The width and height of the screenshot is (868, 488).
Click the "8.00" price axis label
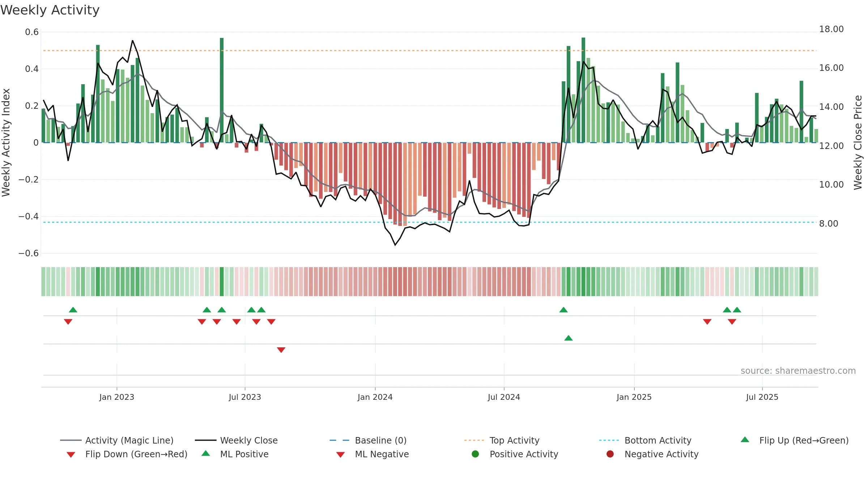coord(829,224)
